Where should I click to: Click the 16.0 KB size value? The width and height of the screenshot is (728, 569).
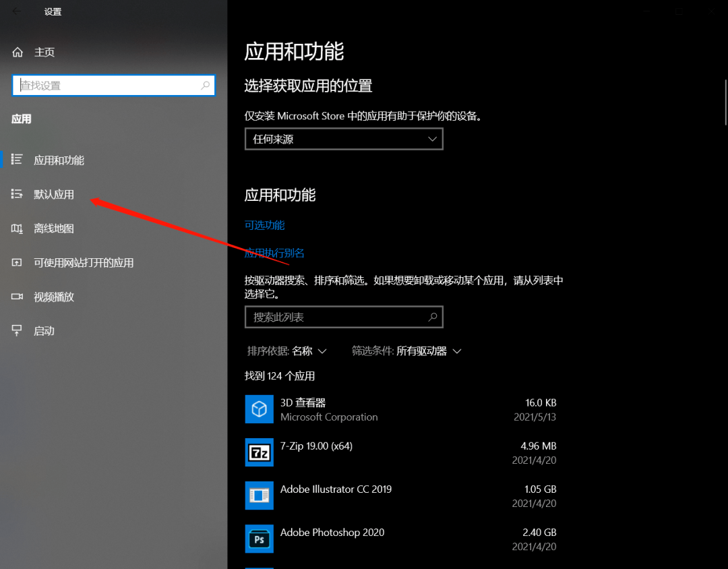[541, 402]
